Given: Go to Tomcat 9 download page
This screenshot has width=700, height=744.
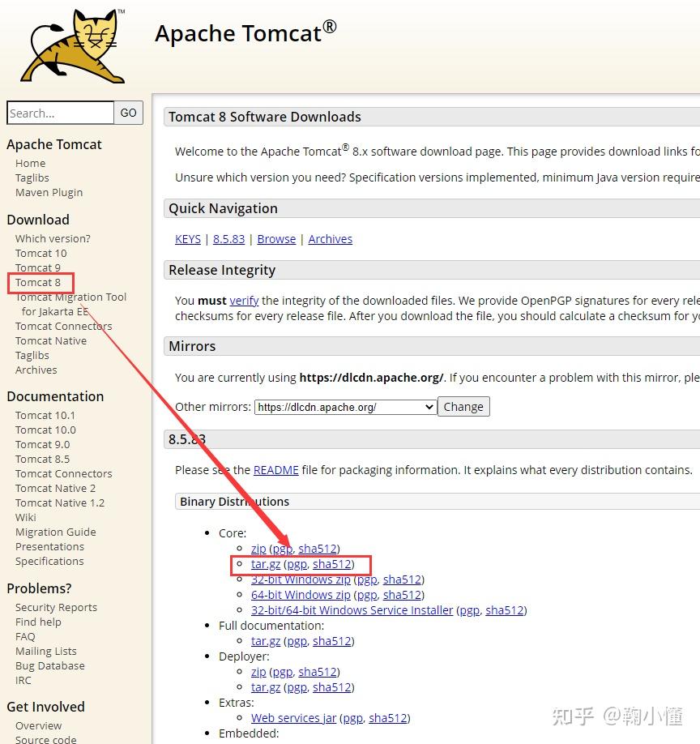Looking at the screenshot, I should [x=38, y=267].
